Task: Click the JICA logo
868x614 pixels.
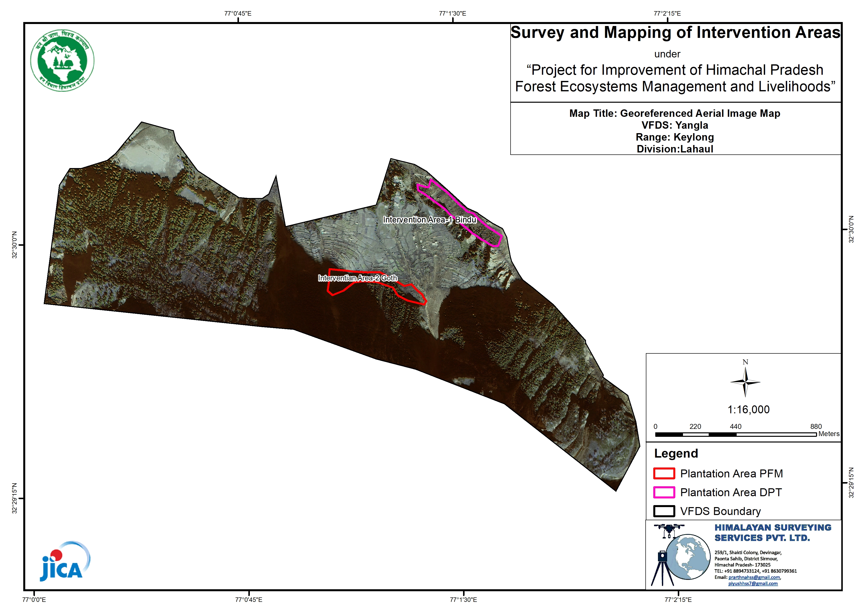Action: 65,562
